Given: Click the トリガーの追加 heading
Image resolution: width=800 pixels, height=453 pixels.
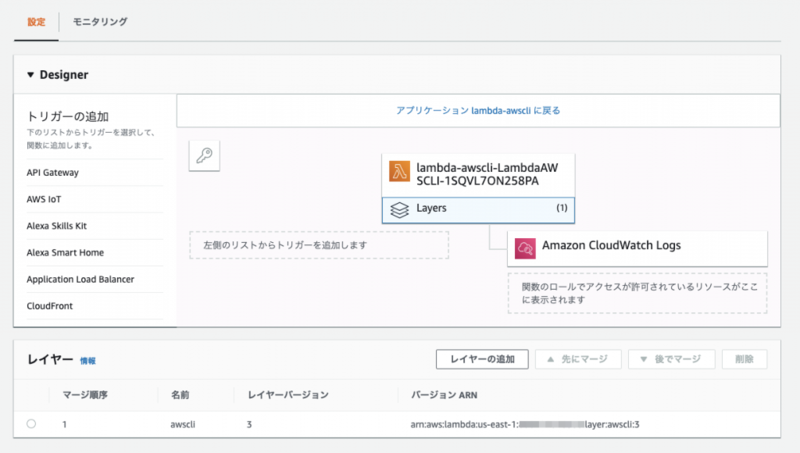Looking at the screenshot, I should click(68, 117).
